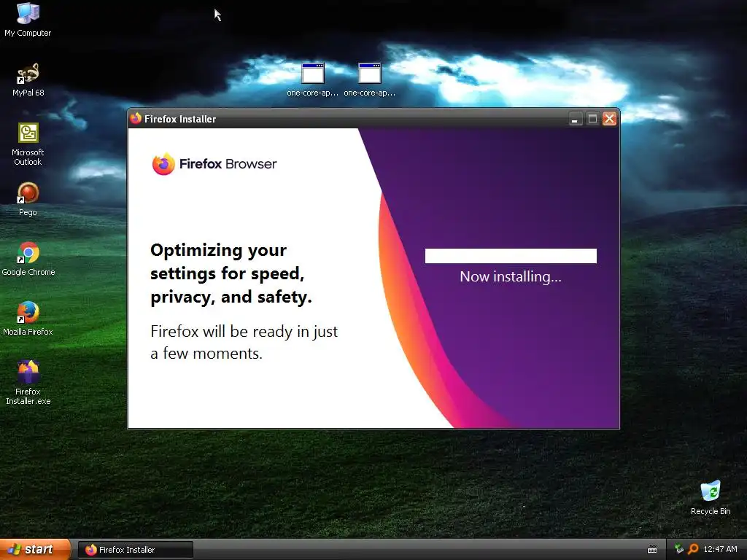Select the Firefox Installer.exe desktop file
The image size is (747, 560).
(28, 383)
